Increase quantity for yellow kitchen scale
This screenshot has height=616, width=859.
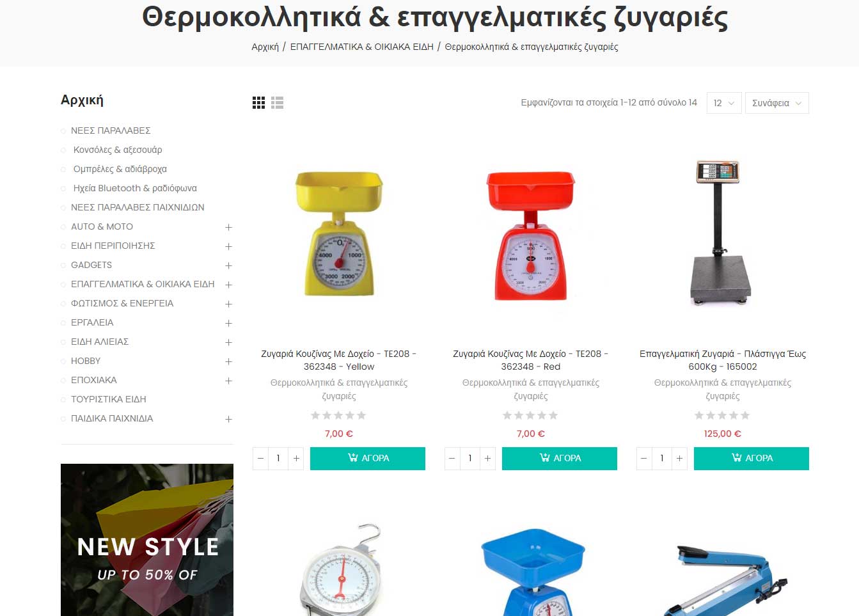pyautogui.click(x=296, y=459)
